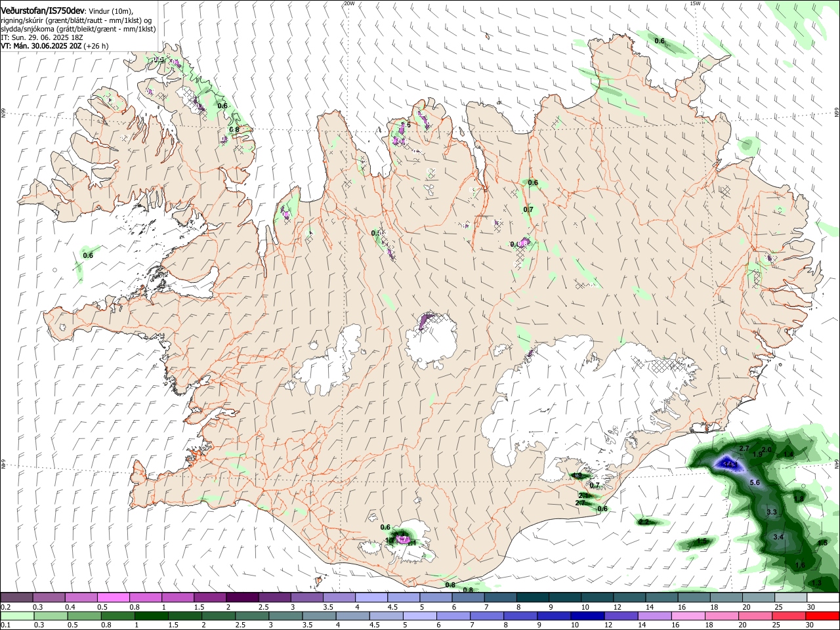Click the 2.1 value near the south coast
This screenshot has height=630, width=840.
(x=583, y=495)
